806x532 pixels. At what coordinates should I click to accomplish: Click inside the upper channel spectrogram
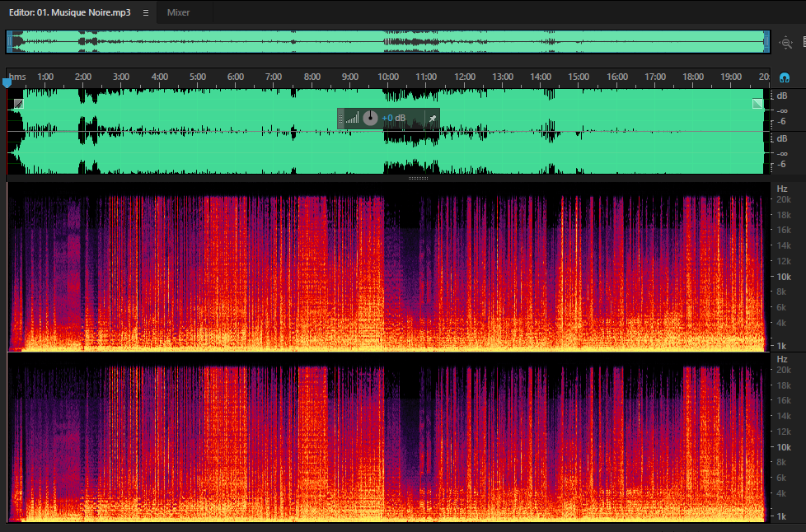click(x=388, y=267)
